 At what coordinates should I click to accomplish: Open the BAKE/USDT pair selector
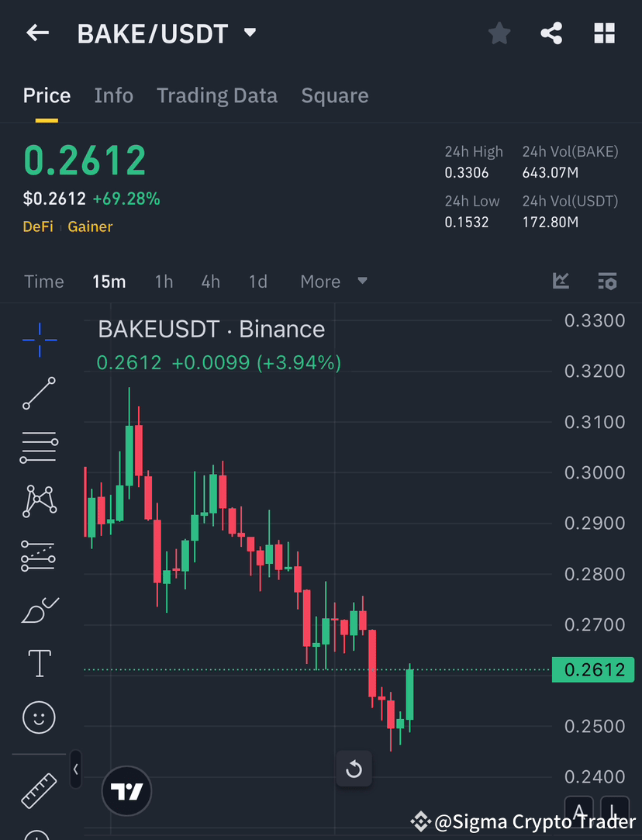pyautogui.click(x=167, y=33)
